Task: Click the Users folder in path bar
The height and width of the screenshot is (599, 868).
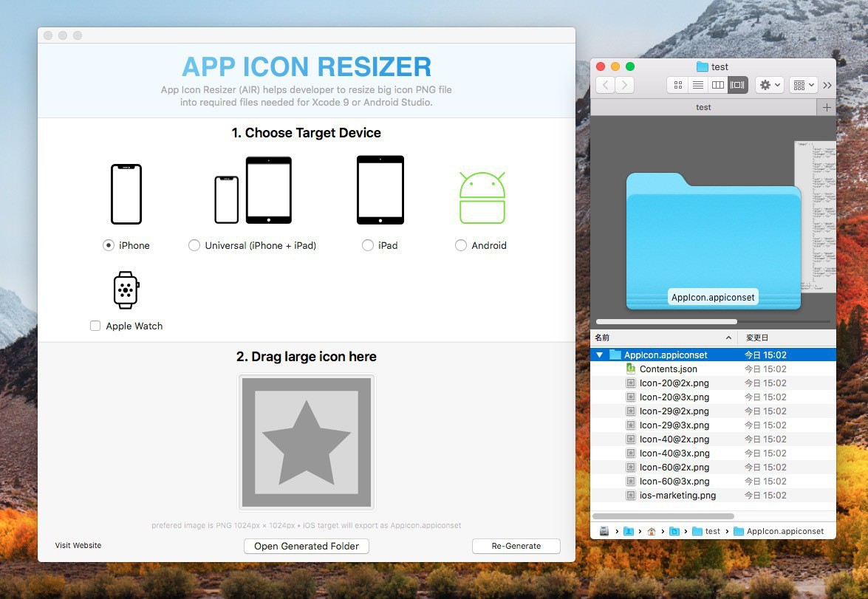Action: (629, 532)
